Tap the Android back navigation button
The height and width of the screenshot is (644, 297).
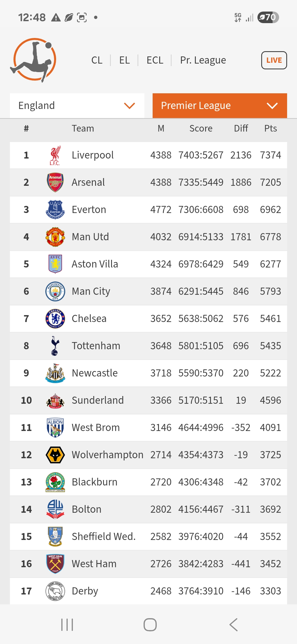point(233,625)
